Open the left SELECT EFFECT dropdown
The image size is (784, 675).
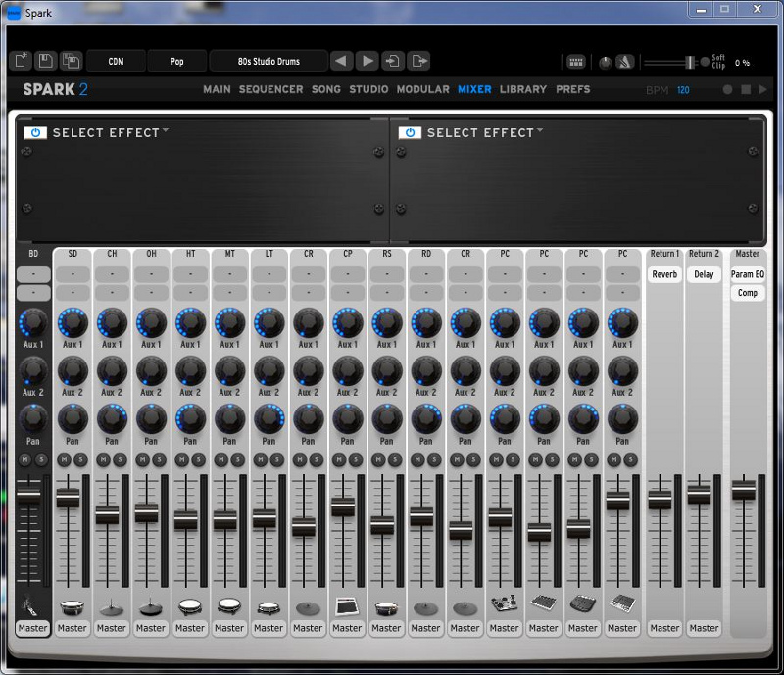click(111, 132)
